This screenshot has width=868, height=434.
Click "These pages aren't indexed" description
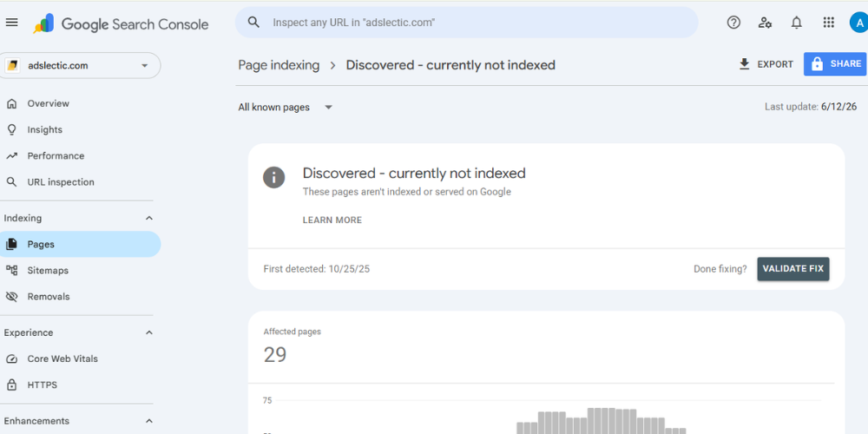coord(407,192)
